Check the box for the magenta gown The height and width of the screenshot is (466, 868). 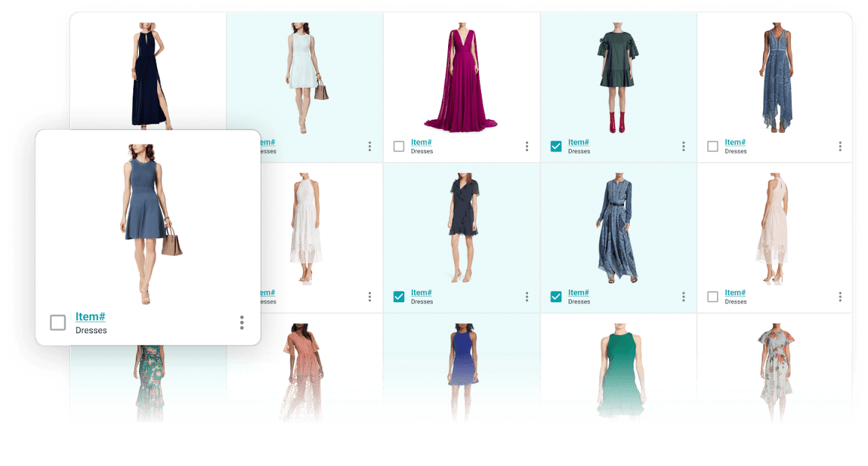(x=399, y=146)
